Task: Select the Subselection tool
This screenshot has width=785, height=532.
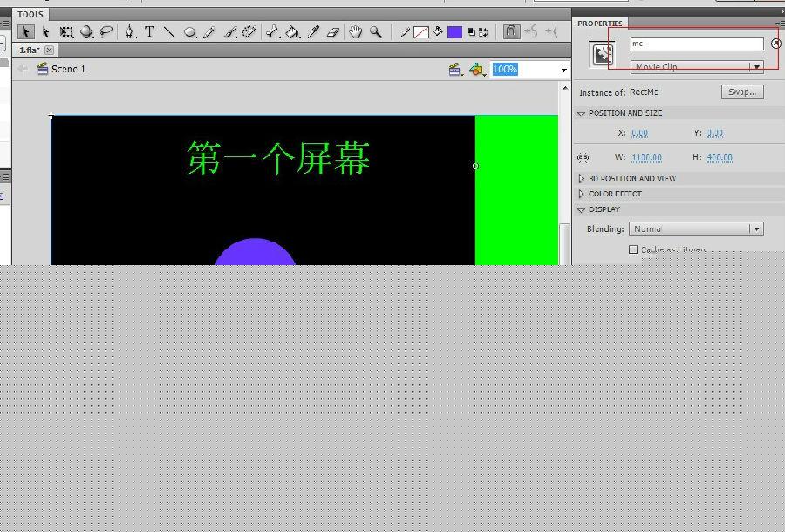Action: pos(45,32)
